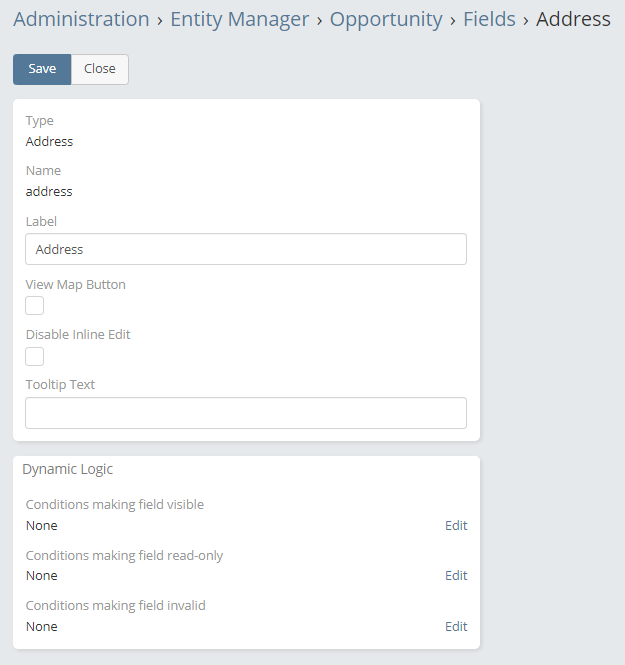Click into the Tooltip Text field
Viewport: 625px width, 665px height.
(x=245, y=413)
